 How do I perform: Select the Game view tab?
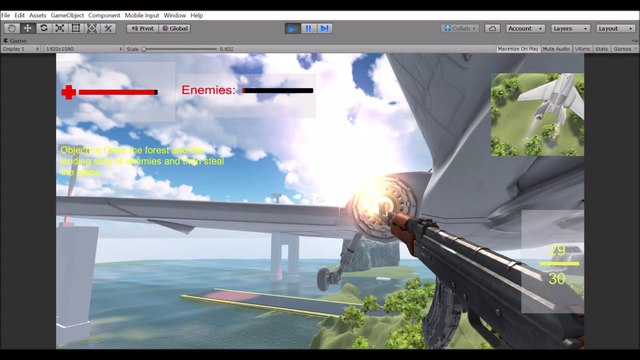point(15,41)
